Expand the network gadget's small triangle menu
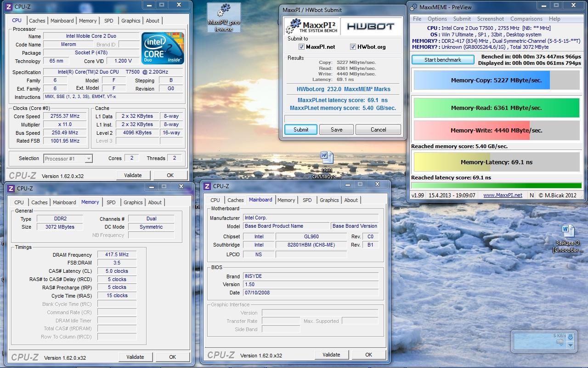 coord(571,345)
